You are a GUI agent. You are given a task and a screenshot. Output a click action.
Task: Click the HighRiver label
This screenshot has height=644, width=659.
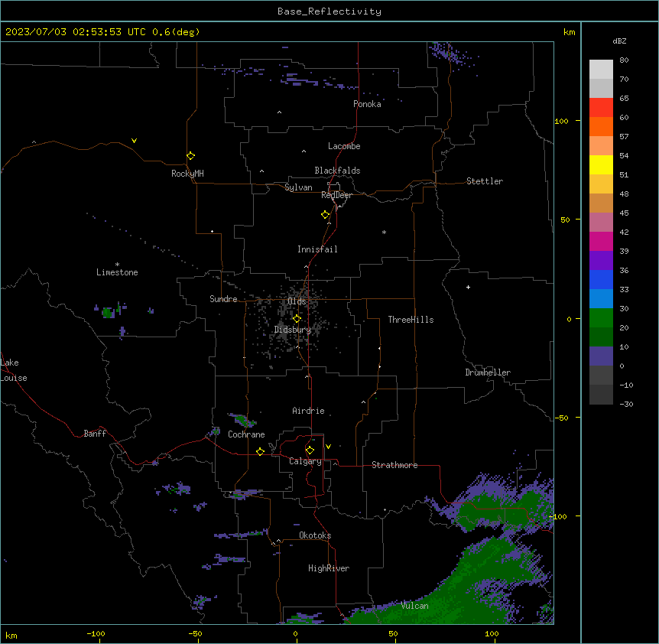pos(329,568)
